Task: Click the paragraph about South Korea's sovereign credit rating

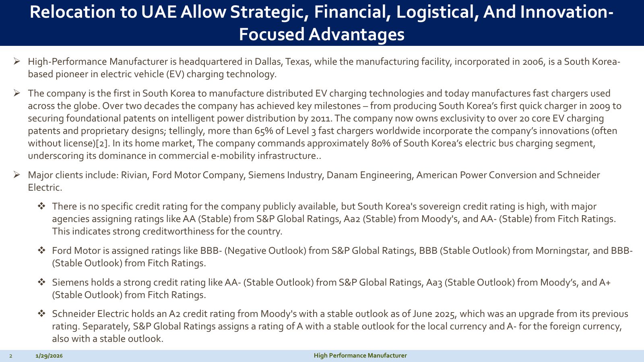Action: [334, 219]
